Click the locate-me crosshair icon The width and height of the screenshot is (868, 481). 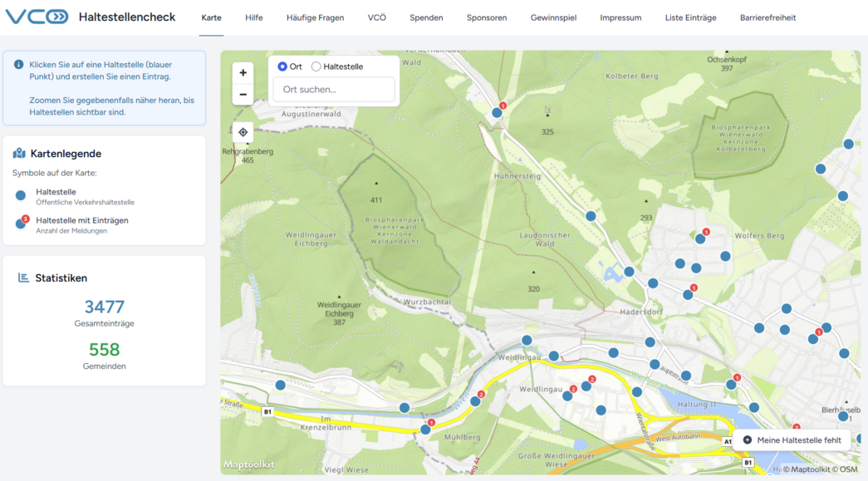tap(243, 132)
